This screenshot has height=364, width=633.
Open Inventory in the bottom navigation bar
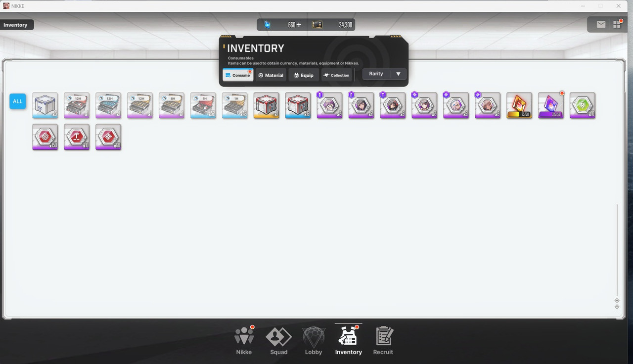[x=349, y=341]
